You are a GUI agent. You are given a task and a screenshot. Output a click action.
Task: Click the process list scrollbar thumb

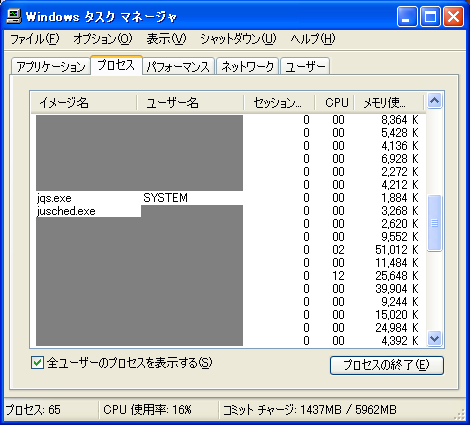(434, 223)
